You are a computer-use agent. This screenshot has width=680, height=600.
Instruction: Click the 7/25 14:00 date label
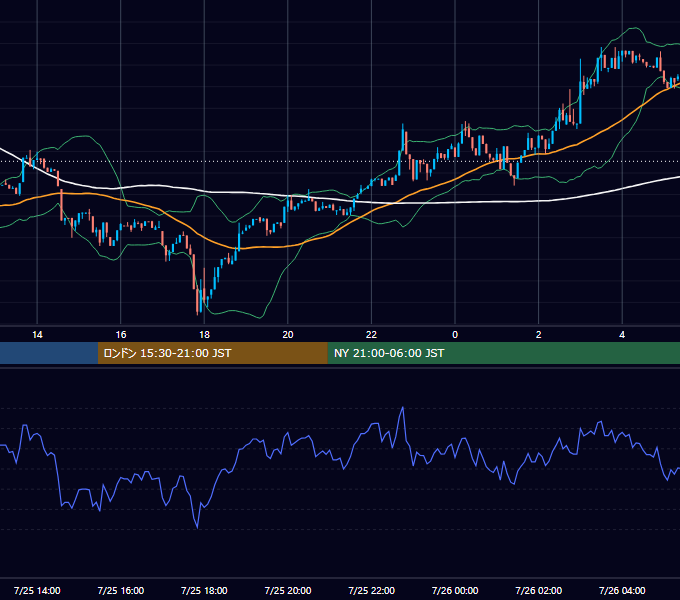click(x=37, y=590)
